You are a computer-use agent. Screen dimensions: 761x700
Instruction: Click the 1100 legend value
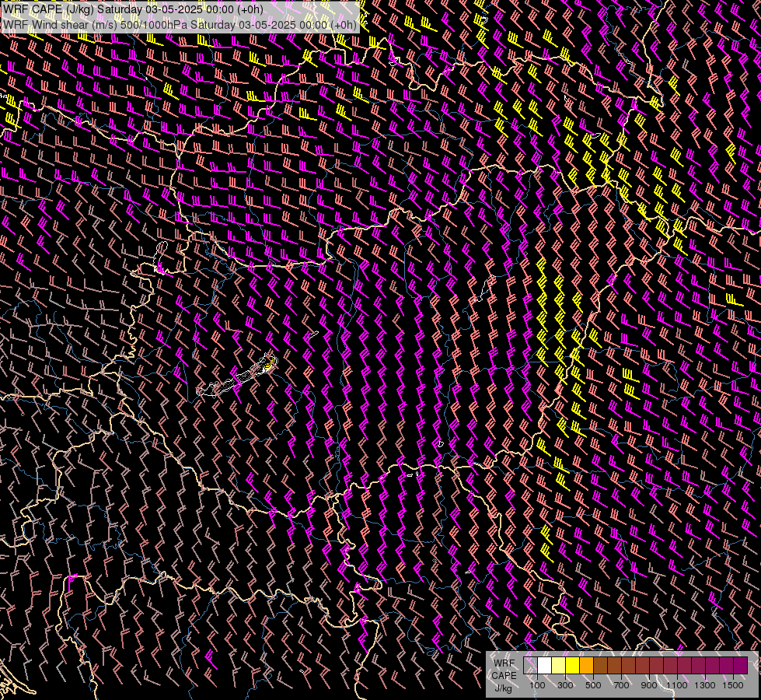(x=677, y=685)
